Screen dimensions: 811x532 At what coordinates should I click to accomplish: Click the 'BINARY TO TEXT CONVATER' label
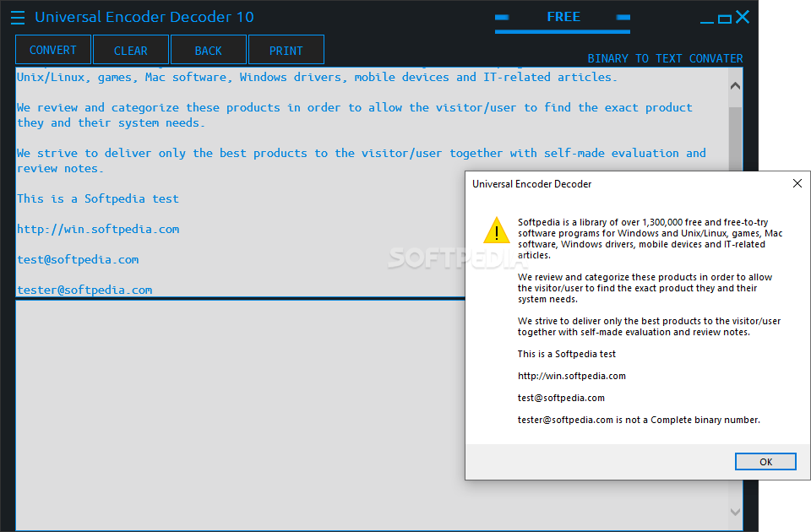pos(665,58)
